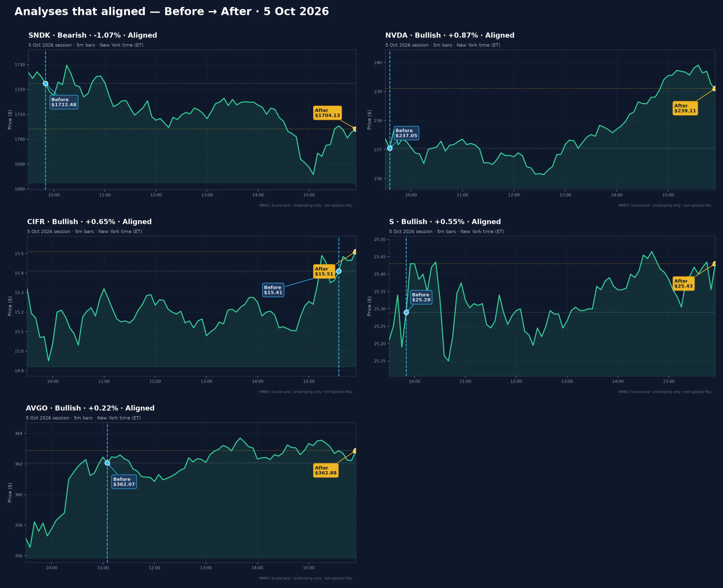723x588 pixels.
Task: Click the 240 price tick on NVDA chart
Action: pyautogui.click(x=378, y=63)
